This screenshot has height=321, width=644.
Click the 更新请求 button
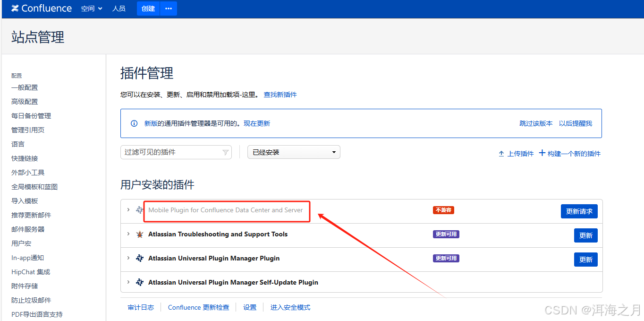coord(579,211)
